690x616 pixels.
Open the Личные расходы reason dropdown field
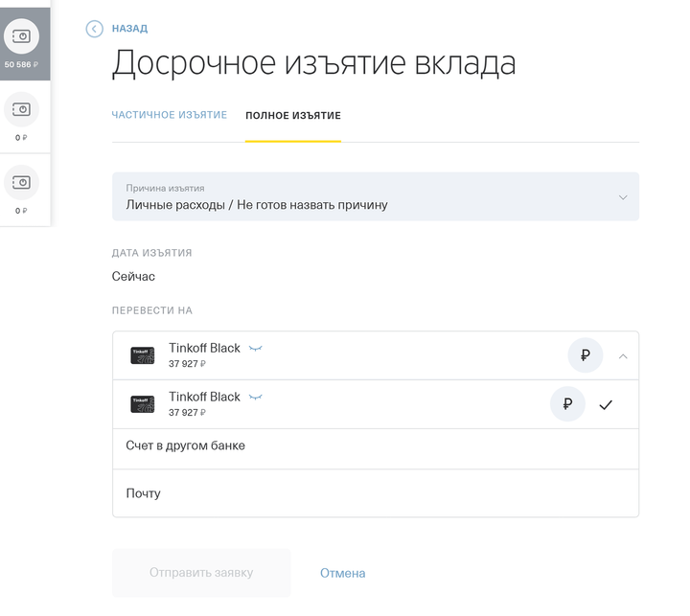point(364,197)
